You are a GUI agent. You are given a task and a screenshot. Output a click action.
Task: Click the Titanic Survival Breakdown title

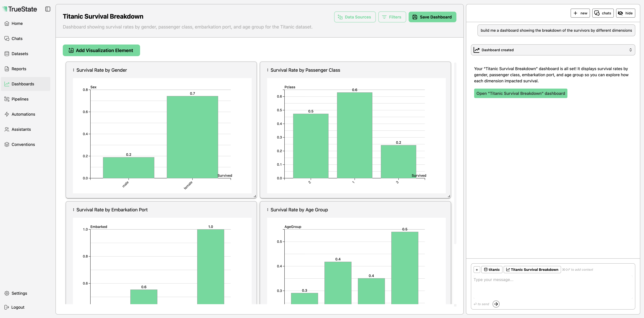[103, 17]
